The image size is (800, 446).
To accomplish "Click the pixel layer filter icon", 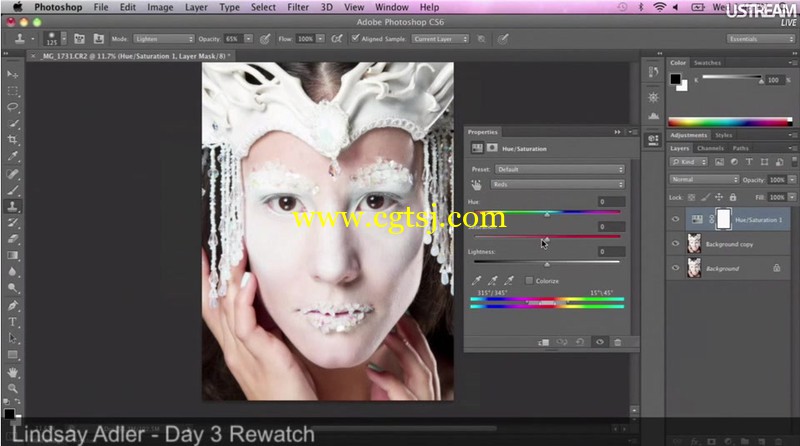I will pyautogui.click(x=719, y=162).
